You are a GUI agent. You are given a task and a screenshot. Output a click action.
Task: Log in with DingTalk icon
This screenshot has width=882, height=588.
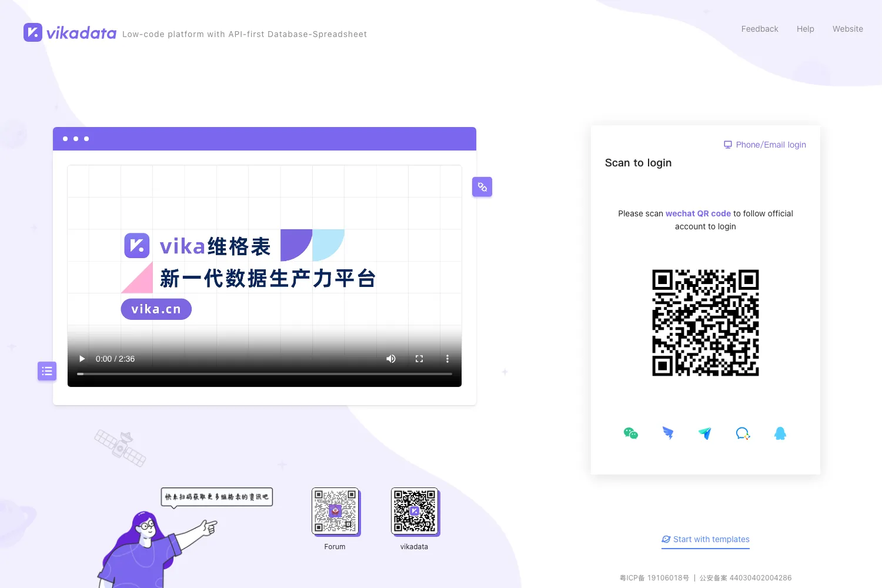pos(668,433)
